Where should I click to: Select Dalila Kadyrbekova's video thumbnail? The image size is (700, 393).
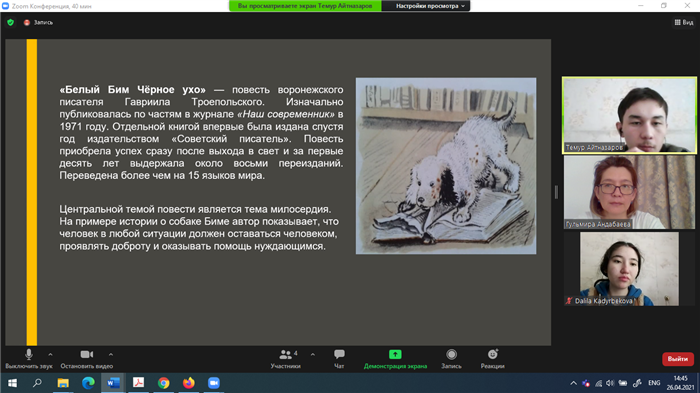pos(629,269)
